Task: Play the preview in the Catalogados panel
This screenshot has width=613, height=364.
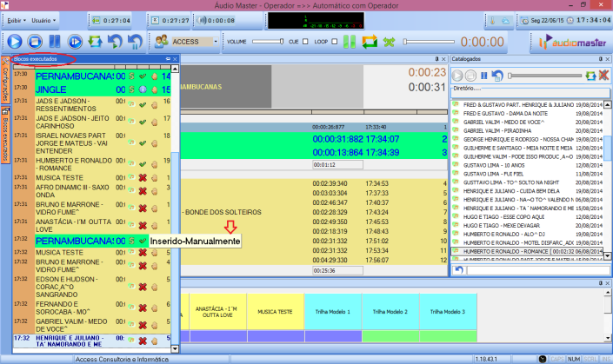Action: [457, 76]
